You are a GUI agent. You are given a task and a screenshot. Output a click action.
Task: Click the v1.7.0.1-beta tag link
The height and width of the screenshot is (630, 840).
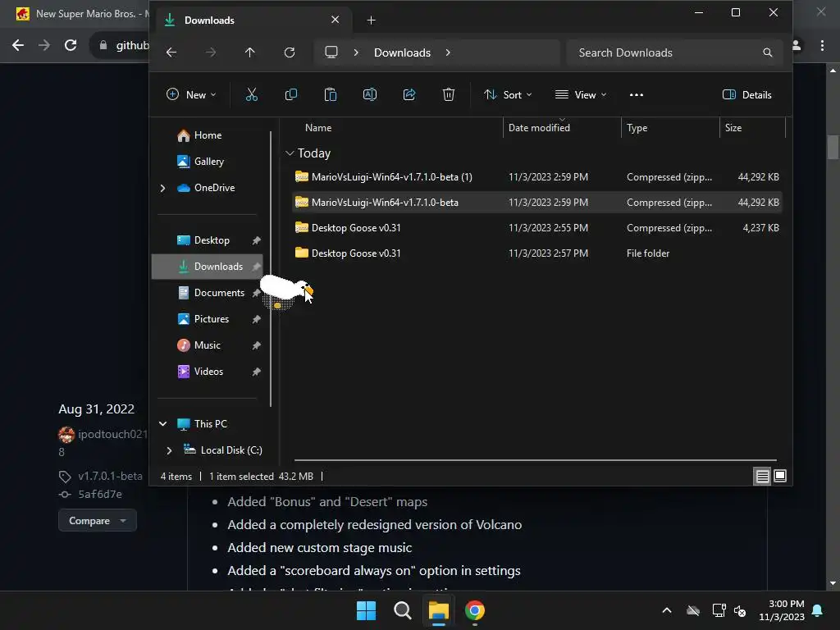click(x=110, y=477)
